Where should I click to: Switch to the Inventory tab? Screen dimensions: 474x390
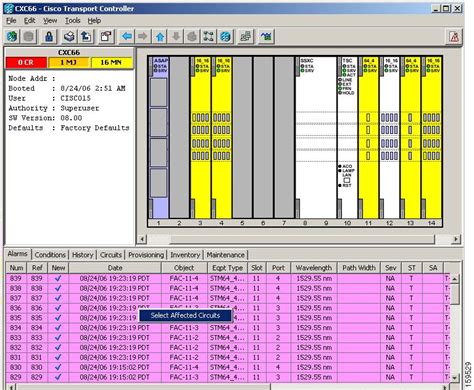click(x=185, y=255)
